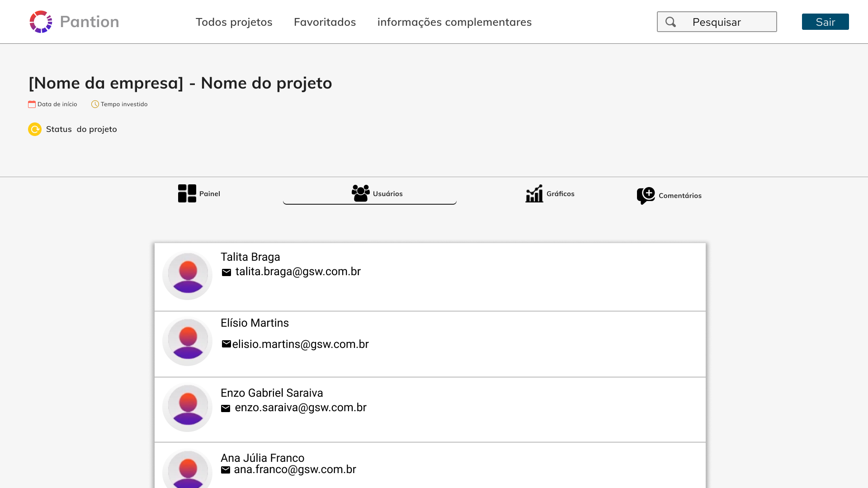Click the name Enzo Gabriel Saraiva
The height and width of the screenshot is (488, 868).
click(272, 393)
